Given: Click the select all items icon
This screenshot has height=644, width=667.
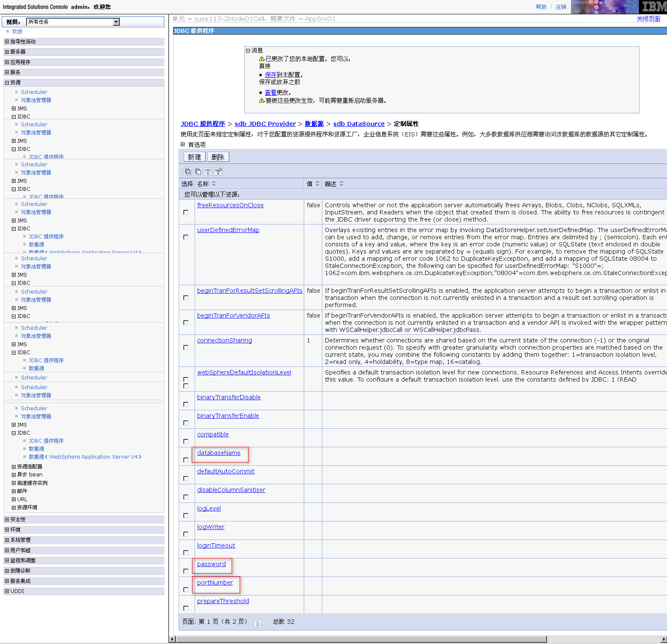Looking at the screenshot, I should coord(188,171).
